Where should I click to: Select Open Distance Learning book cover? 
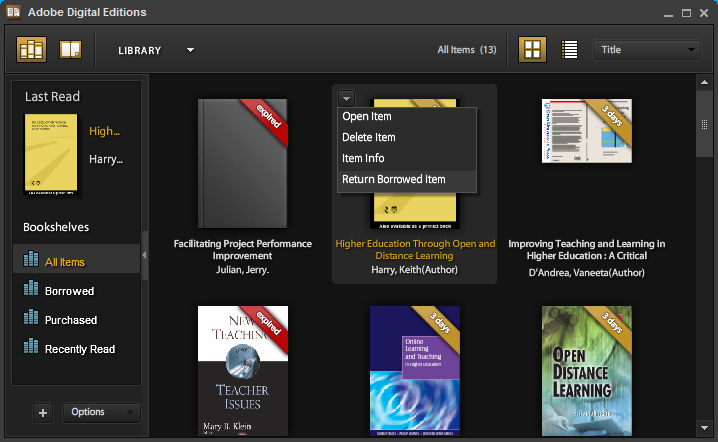587,371
